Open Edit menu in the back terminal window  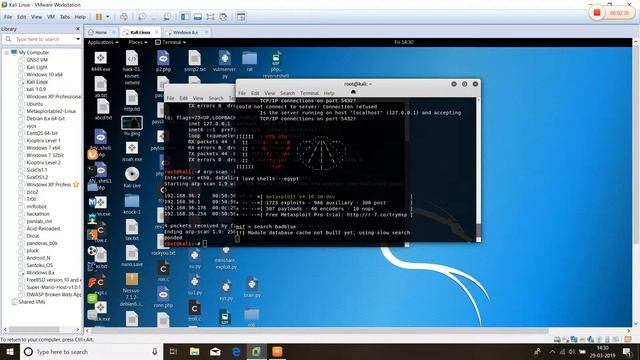tap(184, 98)
